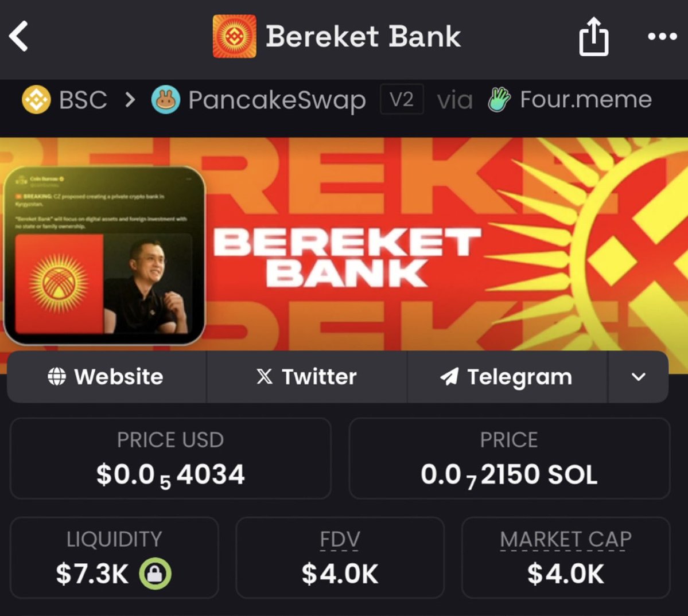The width and height of the screenshot is (688, 616).
Task: Open the tweet screenshot thumbnail
Action: (104, 255)
